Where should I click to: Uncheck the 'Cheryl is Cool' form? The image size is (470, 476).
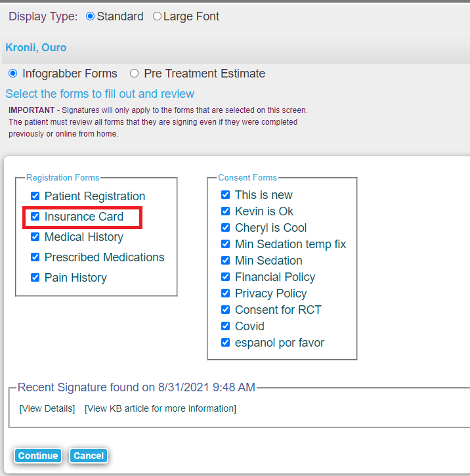coord(226,228)
